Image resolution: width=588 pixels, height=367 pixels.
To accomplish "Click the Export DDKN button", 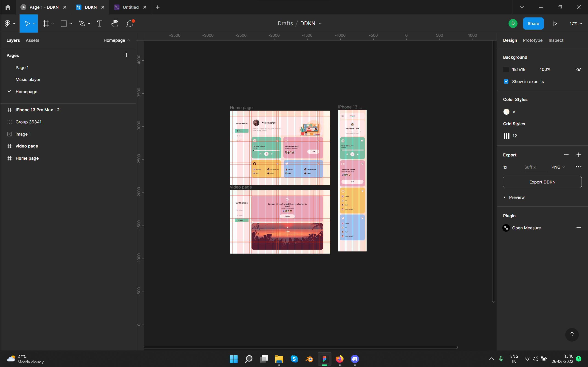I will [x=542, y=182].
